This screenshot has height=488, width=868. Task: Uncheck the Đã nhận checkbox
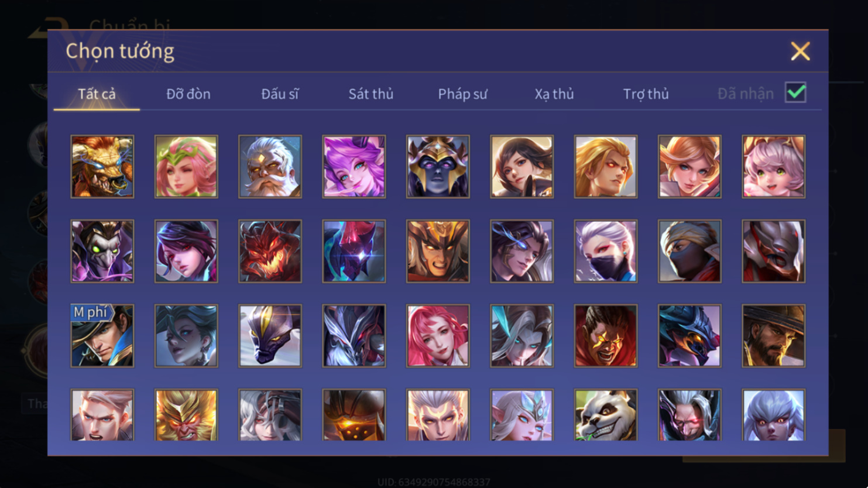795,92
